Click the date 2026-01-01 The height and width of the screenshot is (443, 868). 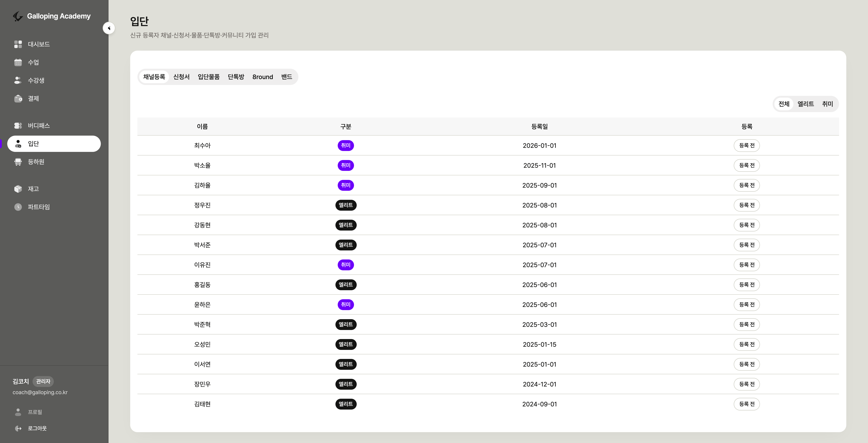click(x=539, y=146)
